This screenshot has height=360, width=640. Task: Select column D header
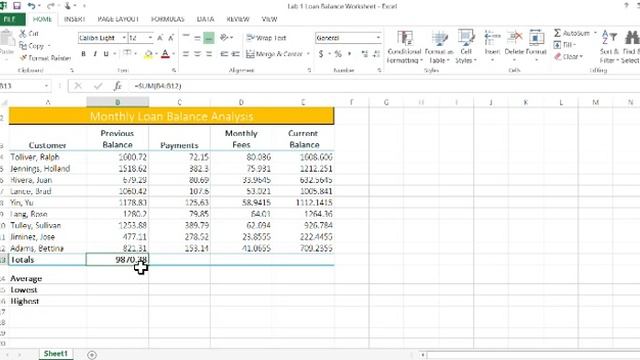point(241,102)
